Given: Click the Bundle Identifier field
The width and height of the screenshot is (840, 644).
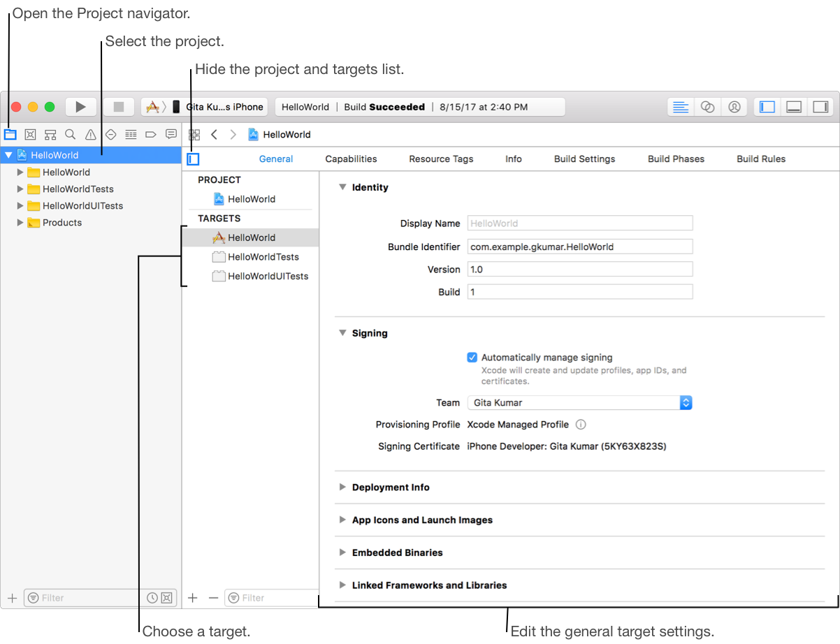Looking at the screenshot, I should tap(580, 247).
